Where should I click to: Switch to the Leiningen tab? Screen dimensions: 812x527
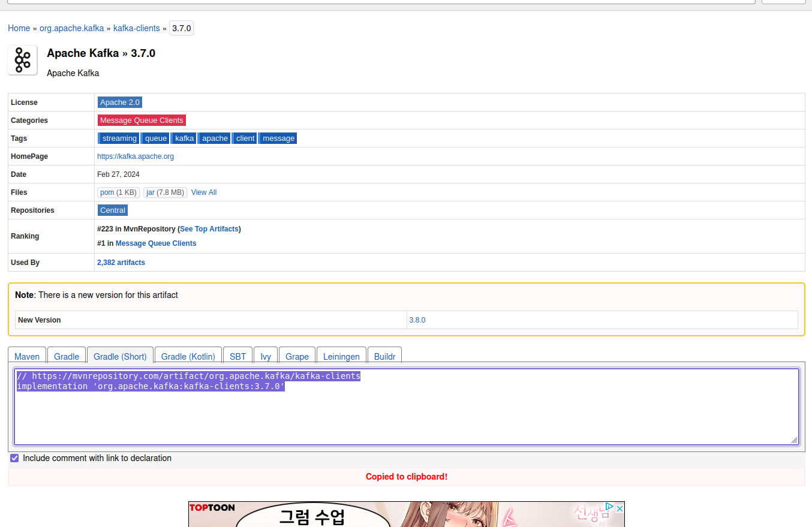(x=341, y=356)
